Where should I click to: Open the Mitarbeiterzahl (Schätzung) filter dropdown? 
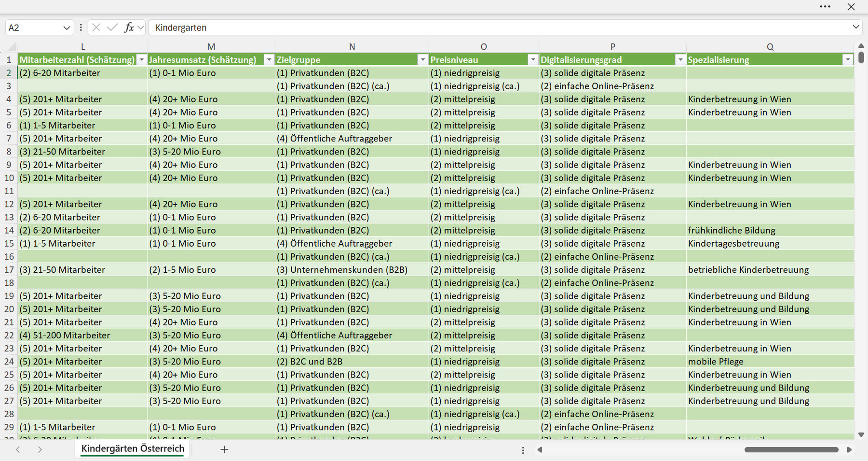pos(142,60)
